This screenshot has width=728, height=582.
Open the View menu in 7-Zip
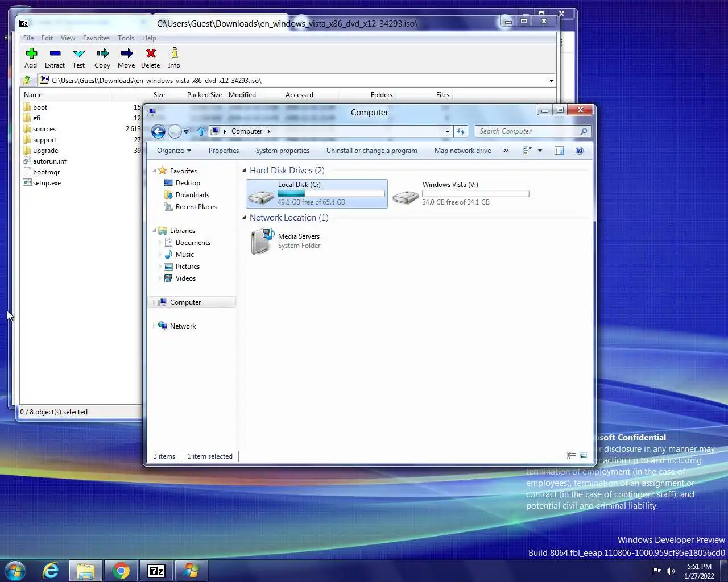pos(68,38)
